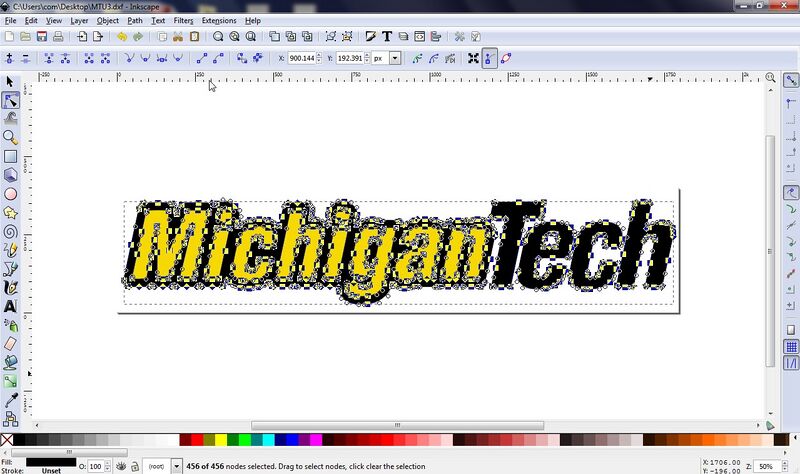This screenshot has height=474, width=800.
Task: Insert new nodes into selected segments
Action: (9, 58)
